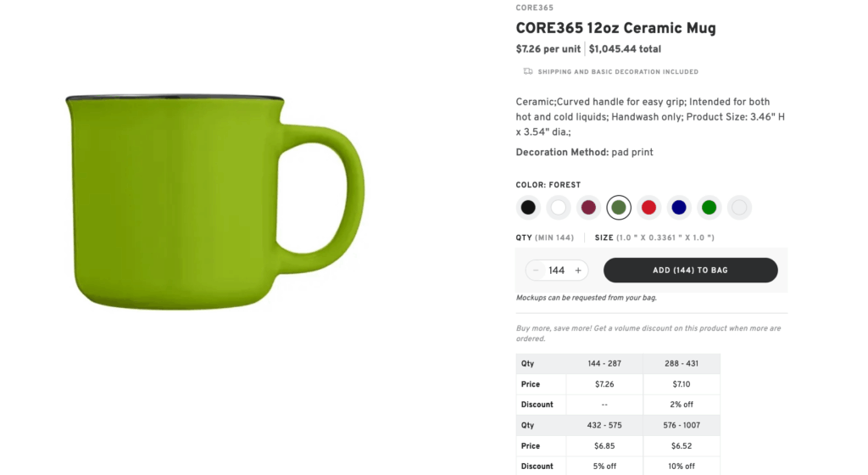This screenshot has height=475, width=868.
Task: Pick the bright green color swatch
Action: coord(709,207)
